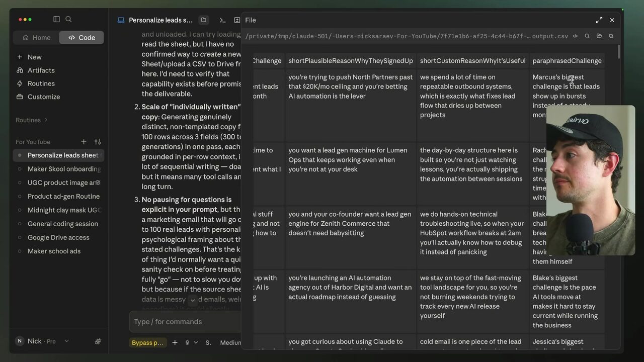Click the panel icon left of File

(237, 20)
